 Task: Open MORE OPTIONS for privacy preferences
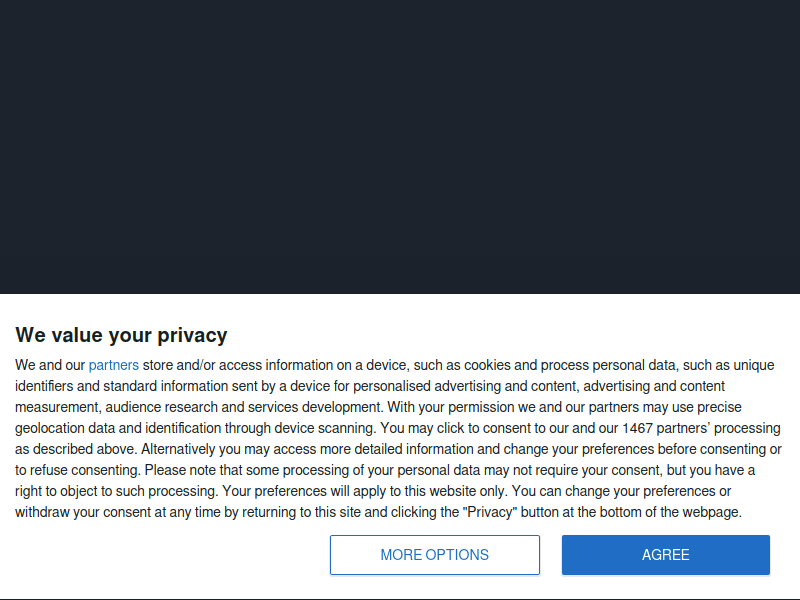(434, 555)
